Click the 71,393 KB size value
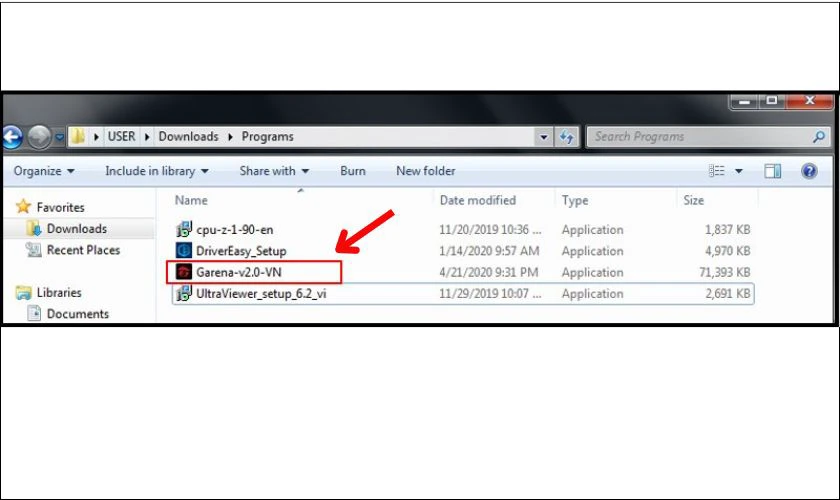 [724, 272]
